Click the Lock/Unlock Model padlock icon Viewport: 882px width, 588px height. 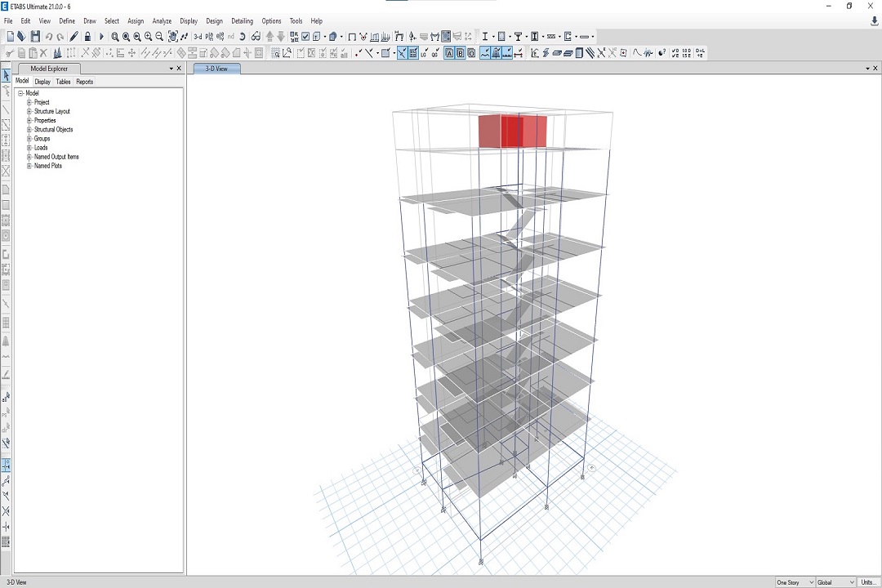pos(87,37)
